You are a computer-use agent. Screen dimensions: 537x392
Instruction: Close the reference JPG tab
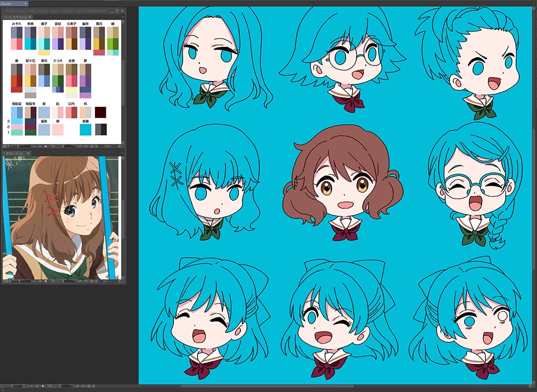[x=28, y=154]
